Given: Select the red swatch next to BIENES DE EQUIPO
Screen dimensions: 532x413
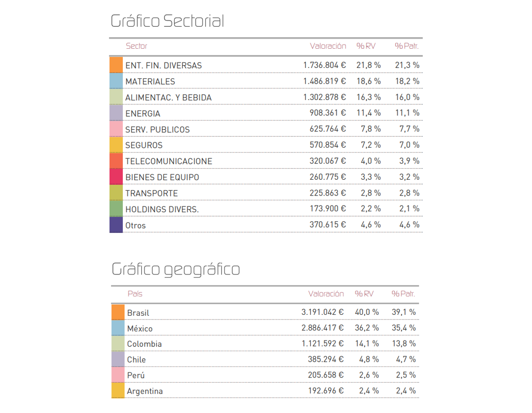Looking at the screenshot, I should 116,177.
